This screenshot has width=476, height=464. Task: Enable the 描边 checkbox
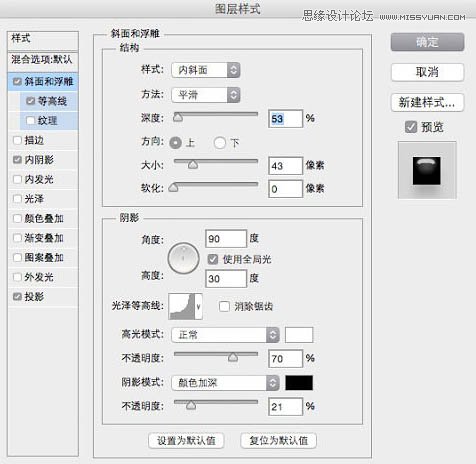coord(17,140)
